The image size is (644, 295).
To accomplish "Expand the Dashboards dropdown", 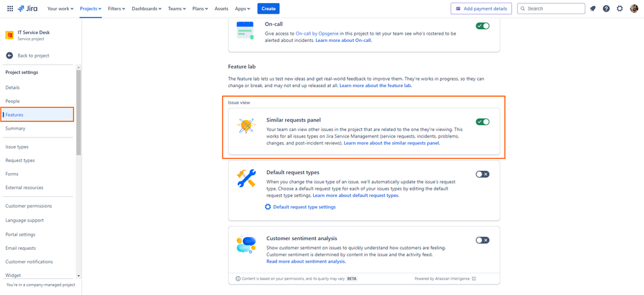I will pos(146,8).
